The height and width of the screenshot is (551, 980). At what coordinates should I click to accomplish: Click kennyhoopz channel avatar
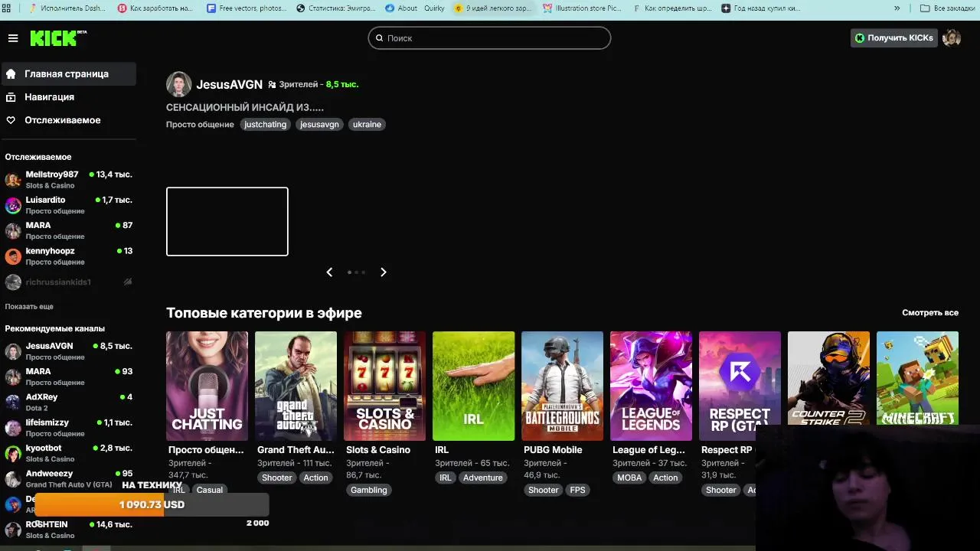pos(13,256)
